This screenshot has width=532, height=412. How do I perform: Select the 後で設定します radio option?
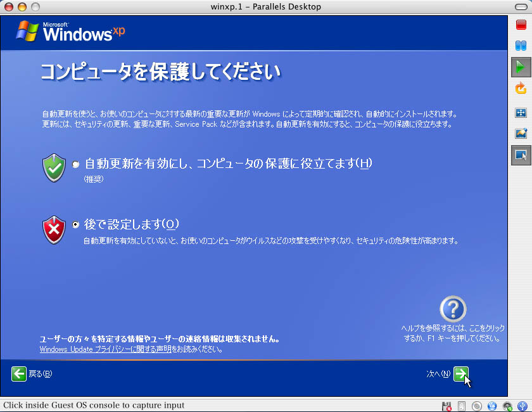[76, 224]
